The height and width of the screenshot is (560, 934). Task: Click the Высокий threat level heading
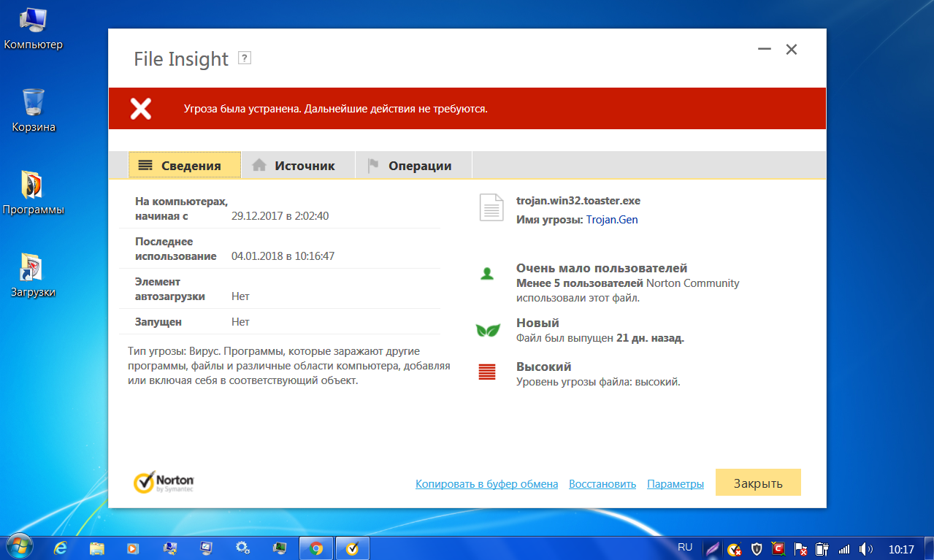pyautogui.click(x=544, y=367)
